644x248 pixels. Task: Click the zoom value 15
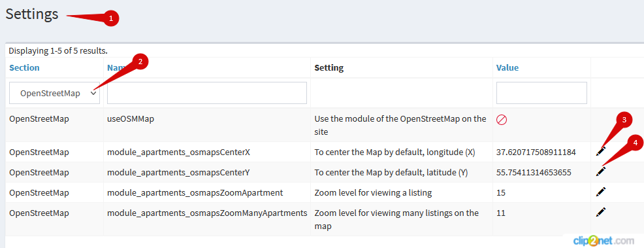point(501,192)
